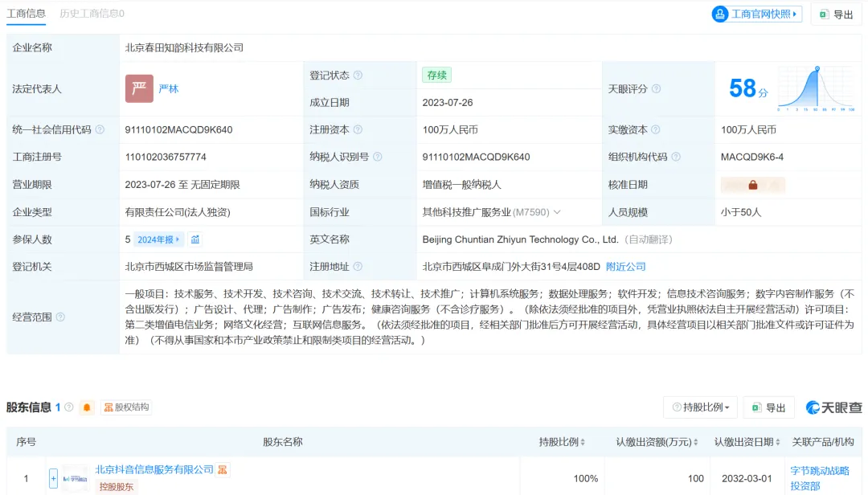868x495 pixels.
Task: Open 附近公司 link
Action: pyautogui.click(x=625, y=266)
